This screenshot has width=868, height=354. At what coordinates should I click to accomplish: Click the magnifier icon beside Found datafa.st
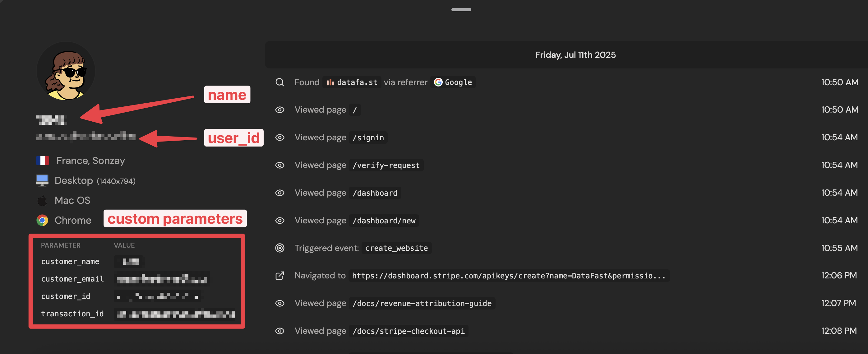click(x=280, y=82)
